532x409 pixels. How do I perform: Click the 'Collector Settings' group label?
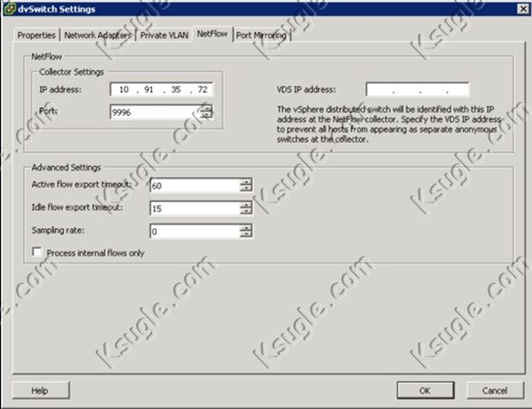(x=72, y=71)
